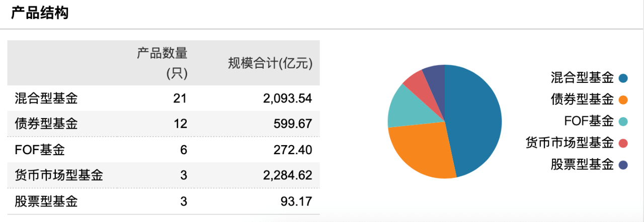Toggle the 混合型基金 legend label

click(582, 78)
